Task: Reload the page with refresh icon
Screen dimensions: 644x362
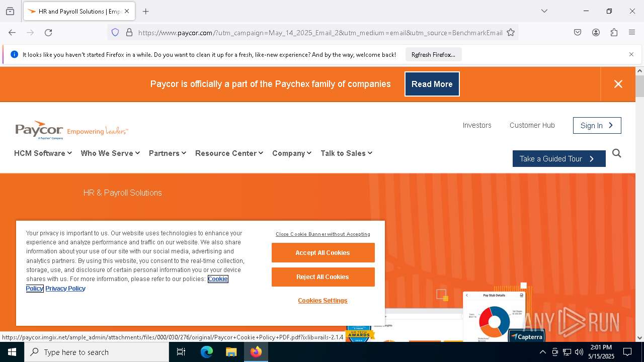Action: (48, 32)
